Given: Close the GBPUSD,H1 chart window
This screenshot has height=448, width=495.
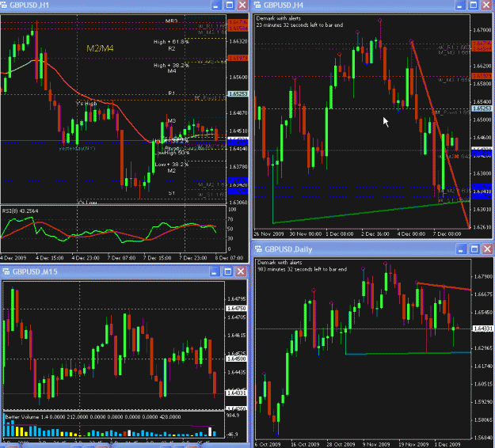Looking at the screenshot, I should 242,5.
